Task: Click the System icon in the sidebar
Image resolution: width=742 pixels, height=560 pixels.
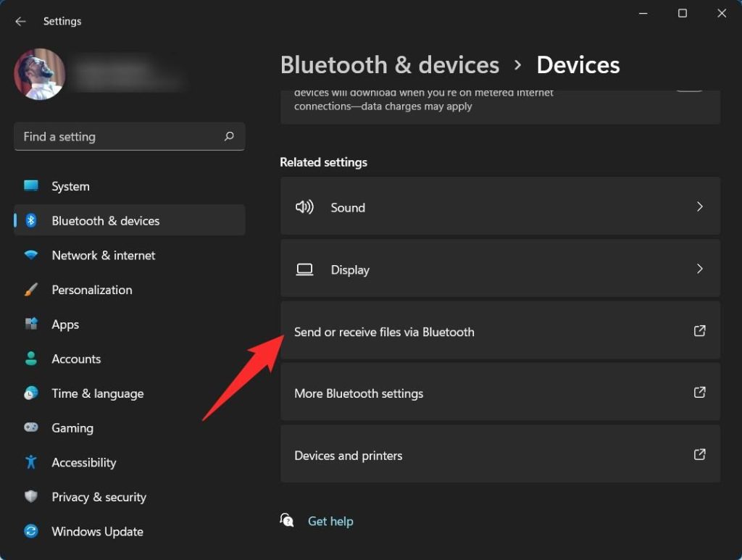Action: click(x=32, y=186)
